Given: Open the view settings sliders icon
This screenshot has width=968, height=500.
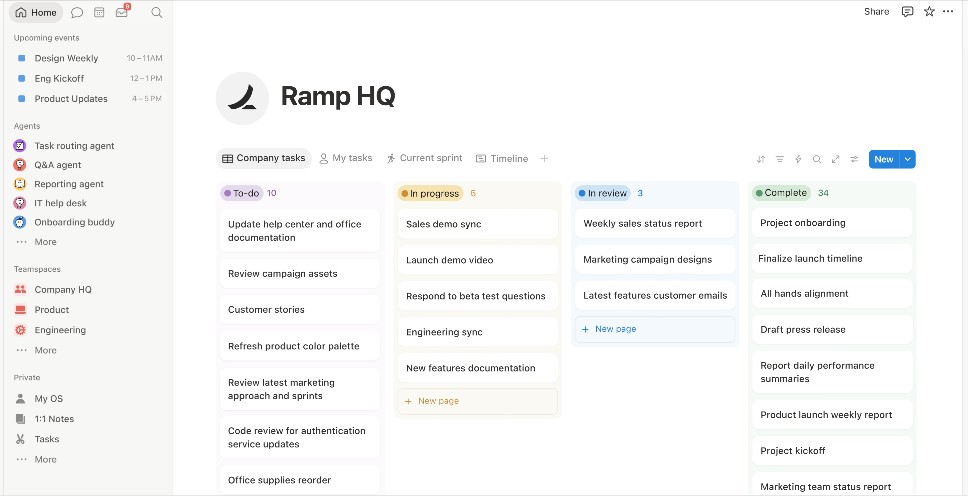Looking at the screenshot, I should click(x=854, y=159).
